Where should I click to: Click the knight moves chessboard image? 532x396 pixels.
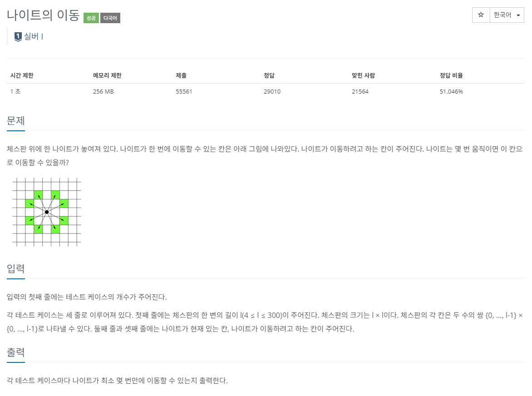pyautogui.click(x=47, y=212)
